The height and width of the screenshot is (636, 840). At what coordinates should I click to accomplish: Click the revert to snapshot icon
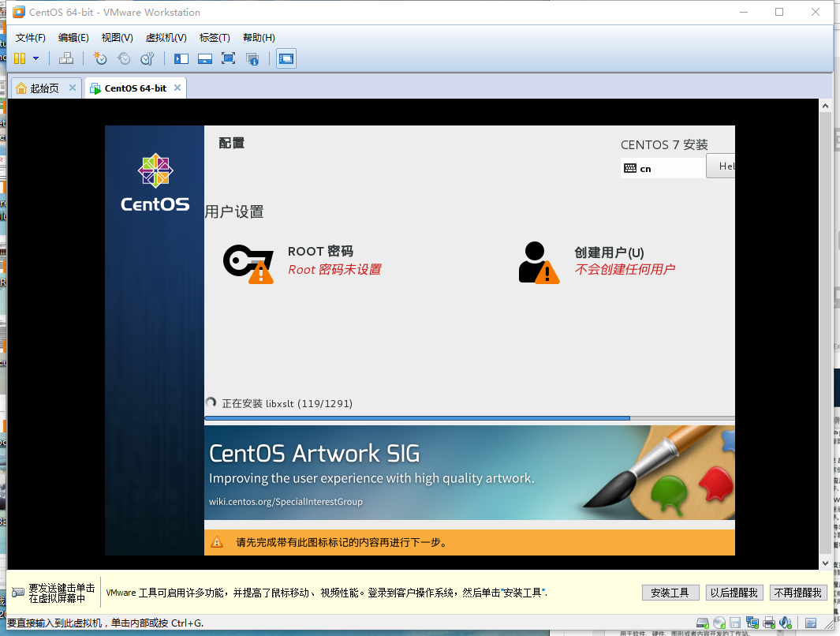[x=124, y=58]
